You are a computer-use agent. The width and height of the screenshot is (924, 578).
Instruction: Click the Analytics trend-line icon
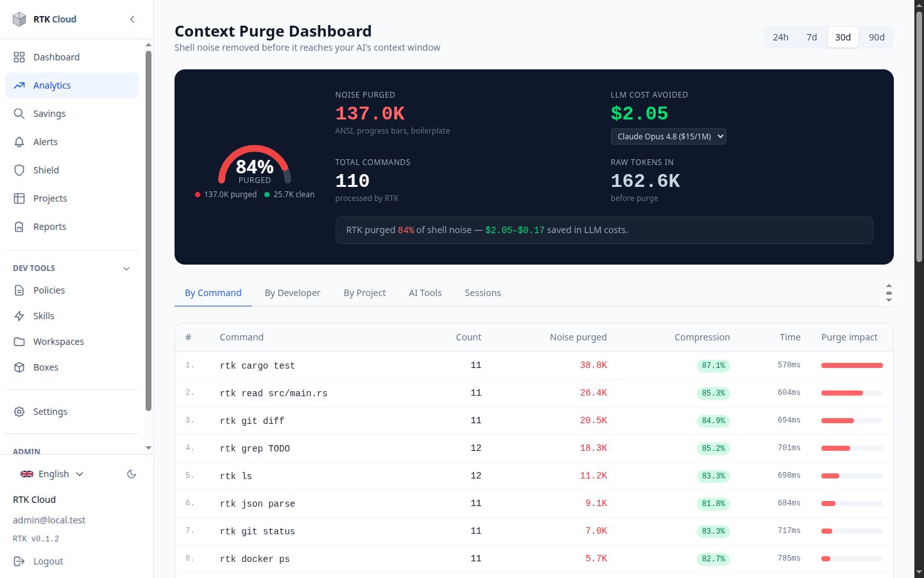pos(19,85)
